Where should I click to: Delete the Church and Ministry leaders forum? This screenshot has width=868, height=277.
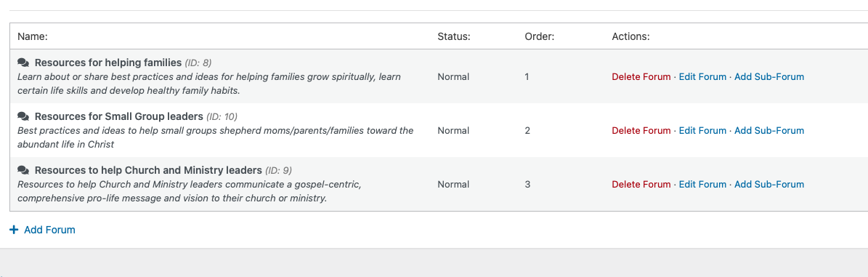click(x=641, y=185)
